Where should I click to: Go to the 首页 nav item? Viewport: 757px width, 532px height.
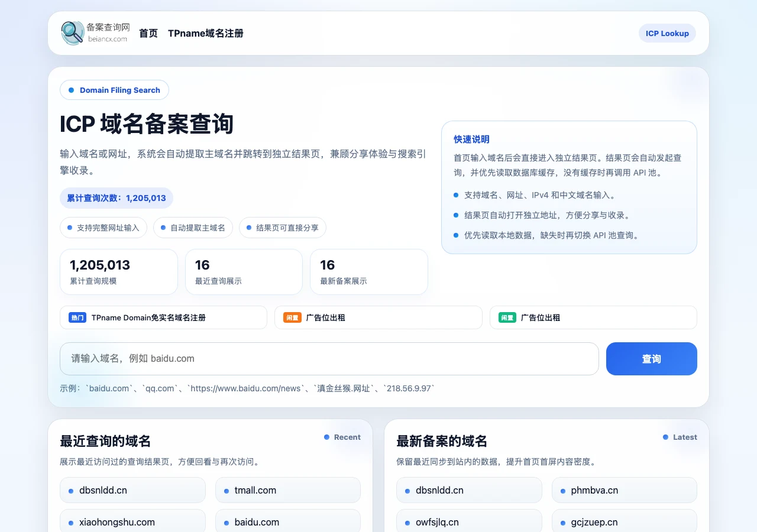(148, 33)
